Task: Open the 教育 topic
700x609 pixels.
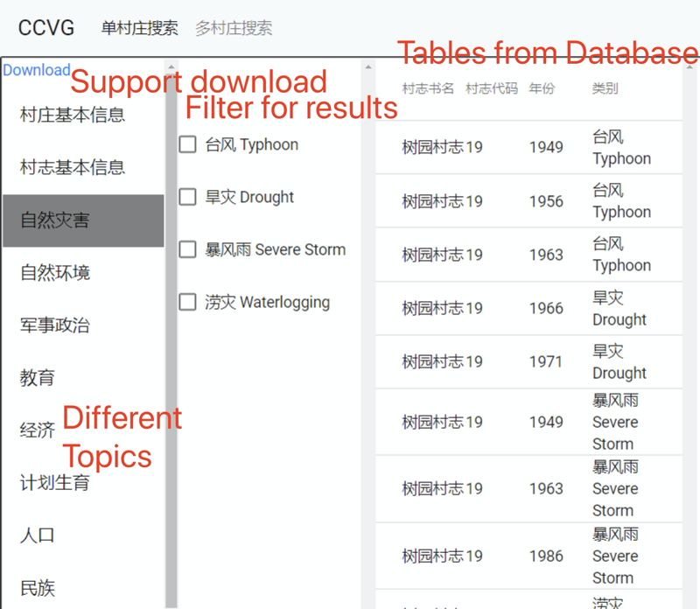Action: coord(83,378)
